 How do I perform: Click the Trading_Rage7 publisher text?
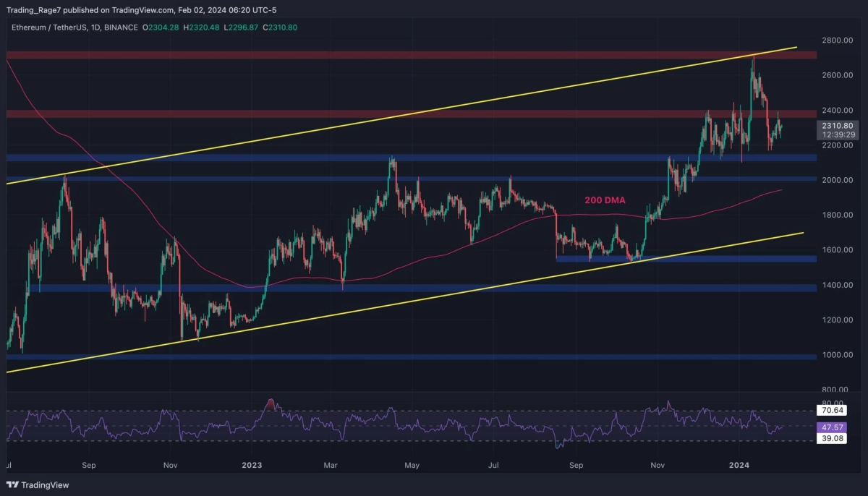(x=34, y=10)
